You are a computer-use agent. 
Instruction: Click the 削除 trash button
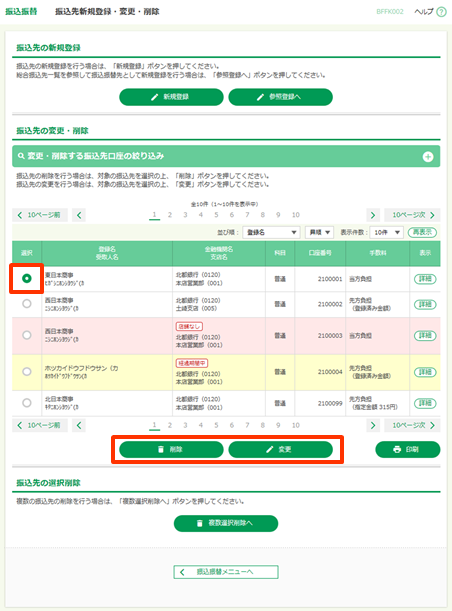pyautogui.click(x=171, y=449)
